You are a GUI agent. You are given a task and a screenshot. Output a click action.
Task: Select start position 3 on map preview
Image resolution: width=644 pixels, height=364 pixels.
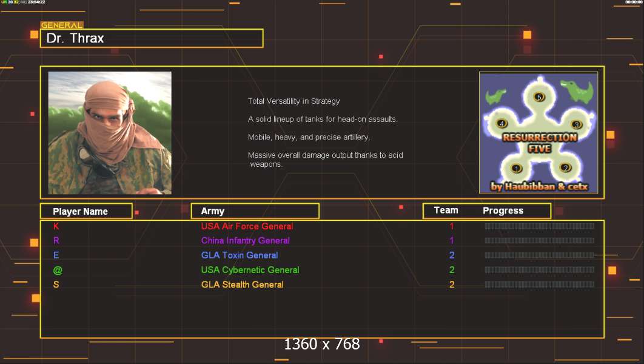click(x=577, y=124)
